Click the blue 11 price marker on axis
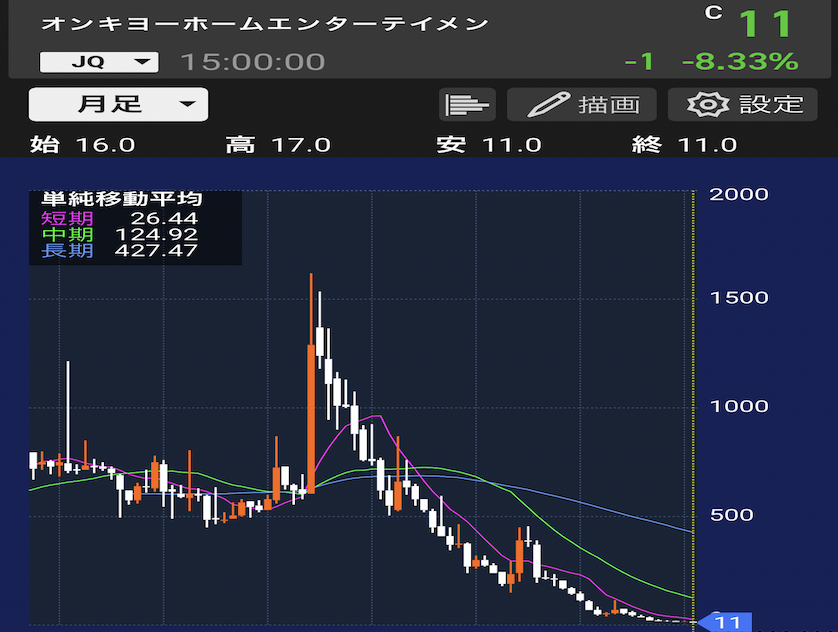This screenshot has width=838, height=632. 725,622
